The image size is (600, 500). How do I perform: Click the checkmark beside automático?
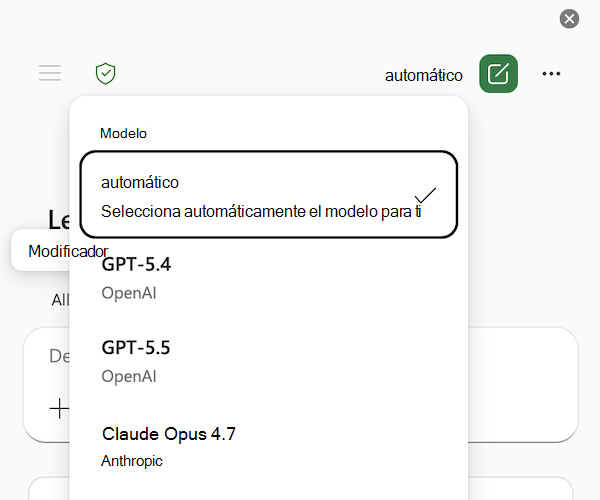pos(425,195)
